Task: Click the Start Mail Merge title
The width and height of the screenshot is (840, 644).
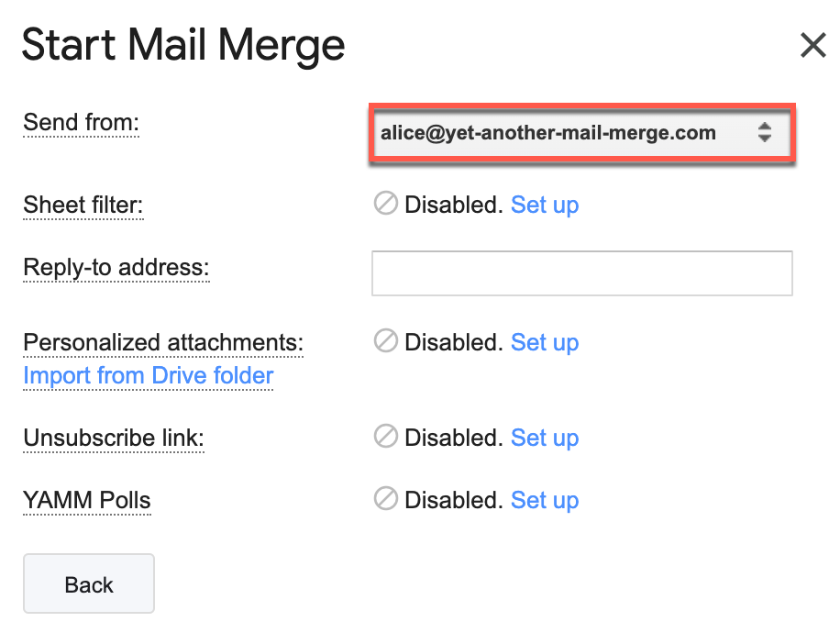Action: (183, 45)
